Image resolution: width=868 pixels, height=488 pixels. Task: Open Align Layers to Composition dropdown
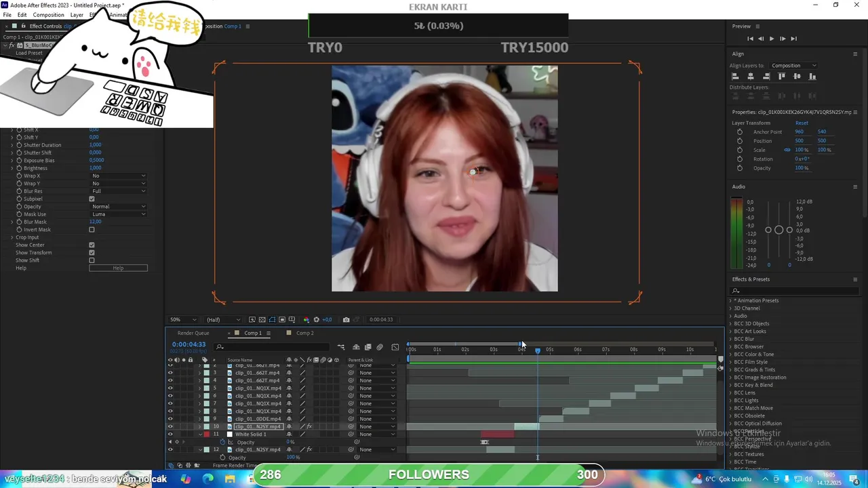[x=793, y=66]
